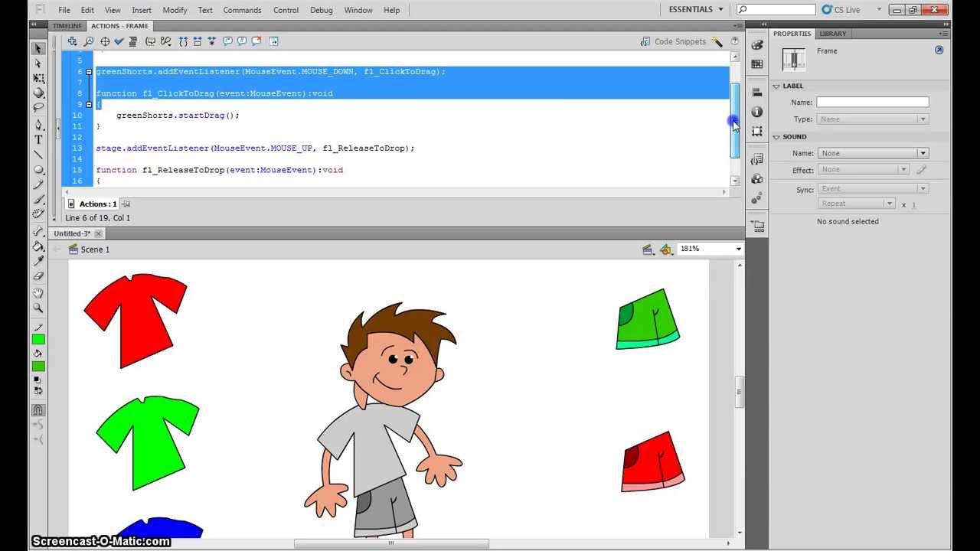Open the ESSENTIALS workspace dropdown
This screenshot has height=551, width=980.
tap(696, 10)
